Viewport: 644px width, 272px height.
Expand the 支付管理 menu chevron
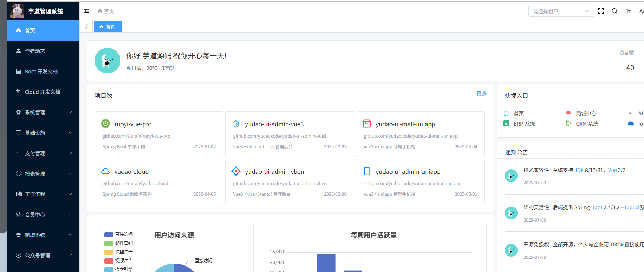tap(70, 153)
